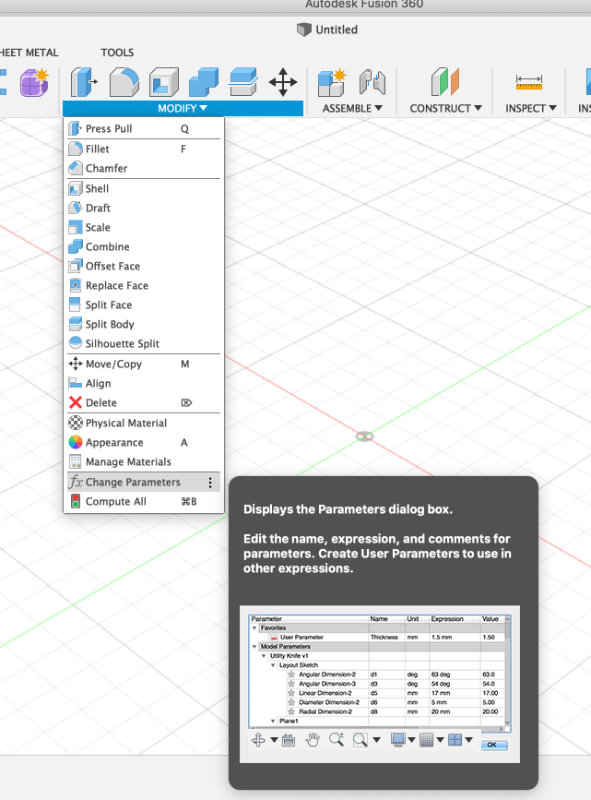Choose Shell in the menu

point(144,189)
